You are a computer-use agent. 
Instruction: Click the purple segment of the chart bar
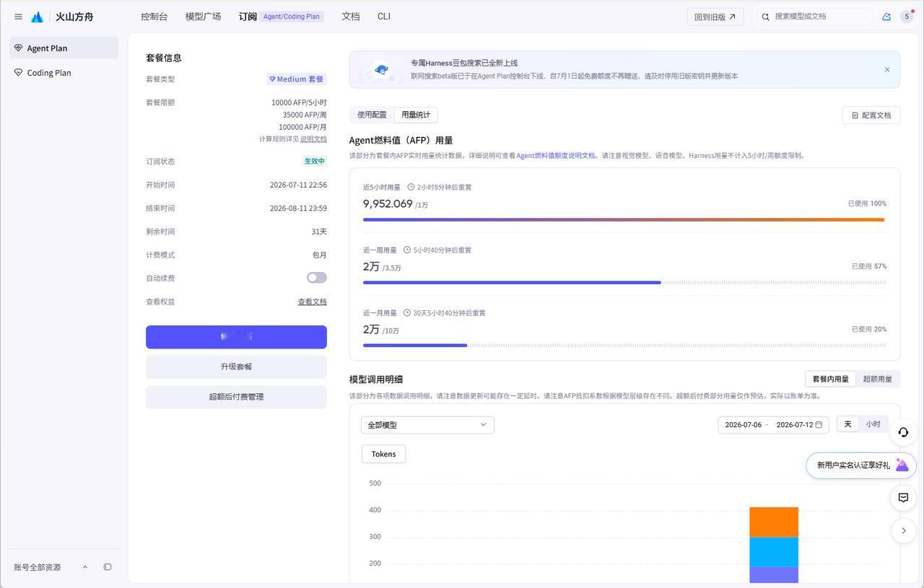[x=774, y=575]
